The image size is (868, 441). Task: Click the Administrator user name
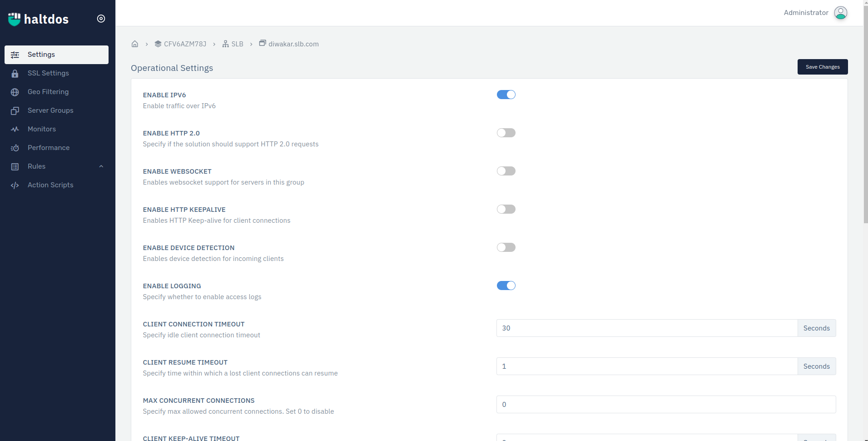tap(806, 13)
